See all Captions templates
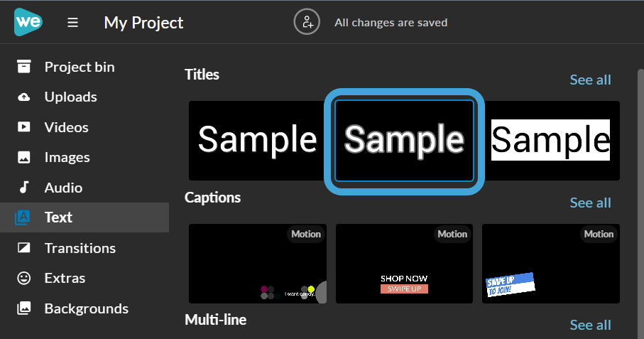This screenshot has width=644, height=339. point(590,203)
